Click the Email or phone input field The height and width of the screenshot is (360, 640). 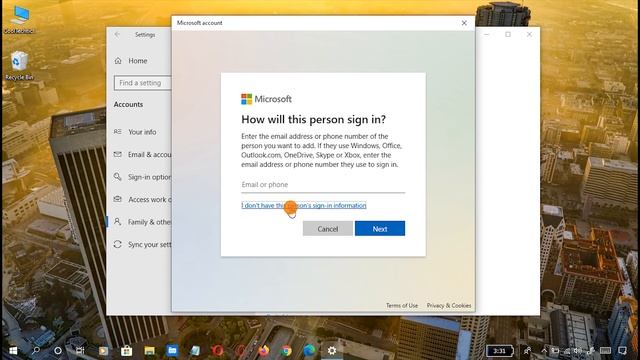click(323, 185)
